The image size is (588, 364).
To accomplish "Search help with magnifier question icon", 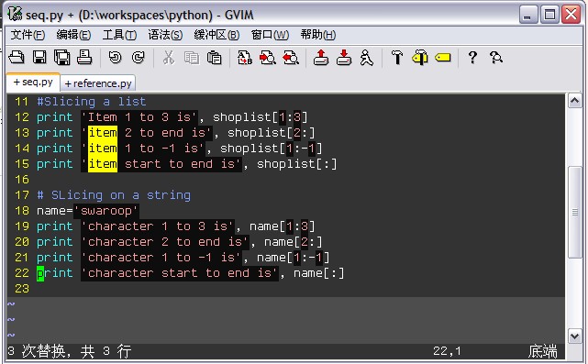I will (495, 58).
